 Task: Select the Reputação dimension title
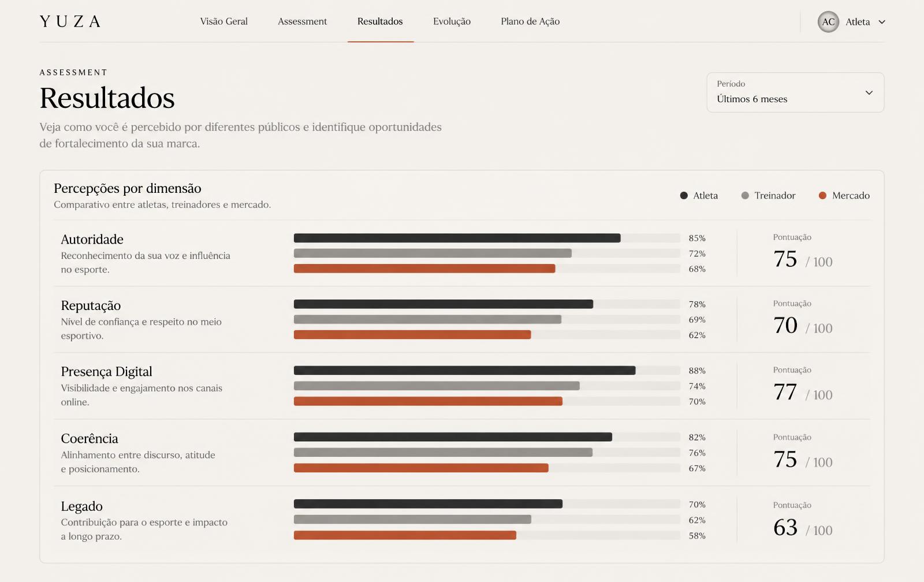click(91, 305)
